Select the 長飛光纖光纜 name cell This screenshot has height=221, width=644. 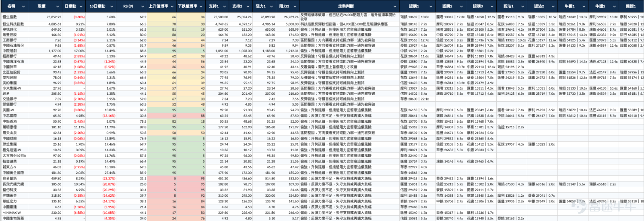tap(14, 184)
